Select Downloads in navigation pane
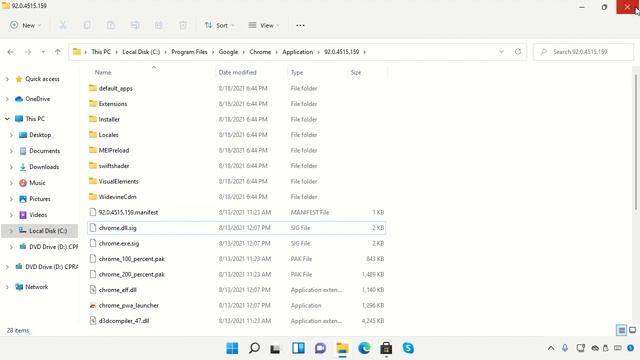 (x=39, y=167)
